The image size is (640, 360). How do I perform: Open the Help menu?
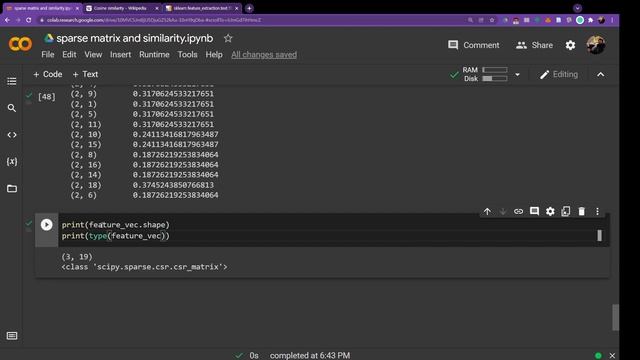213,55
